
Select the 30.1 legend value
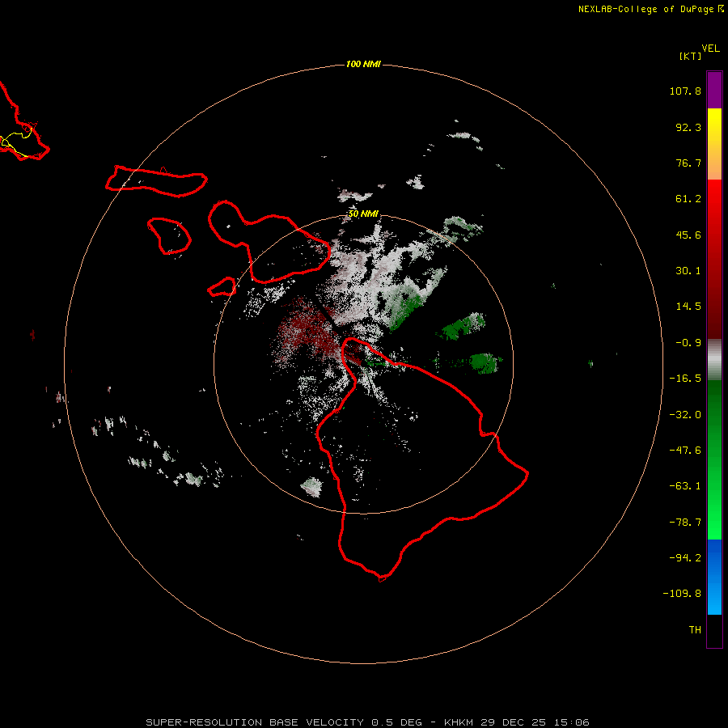[x=688, y=271]
